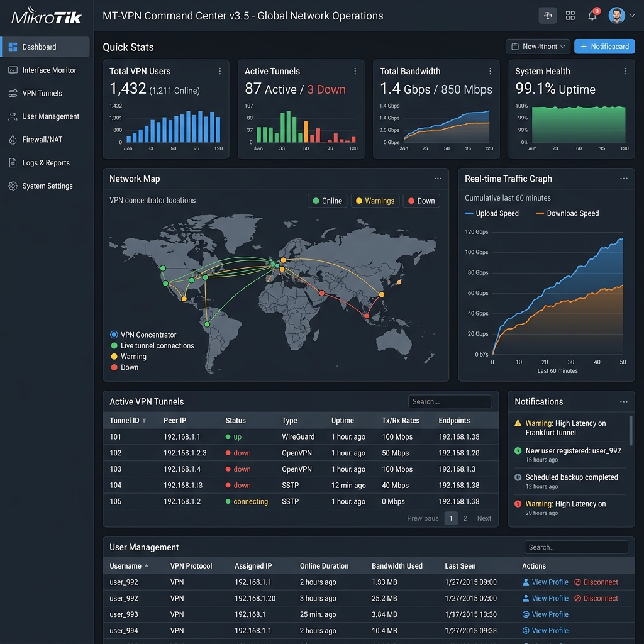Click the network topology icon in header

[x=548, y=16]
